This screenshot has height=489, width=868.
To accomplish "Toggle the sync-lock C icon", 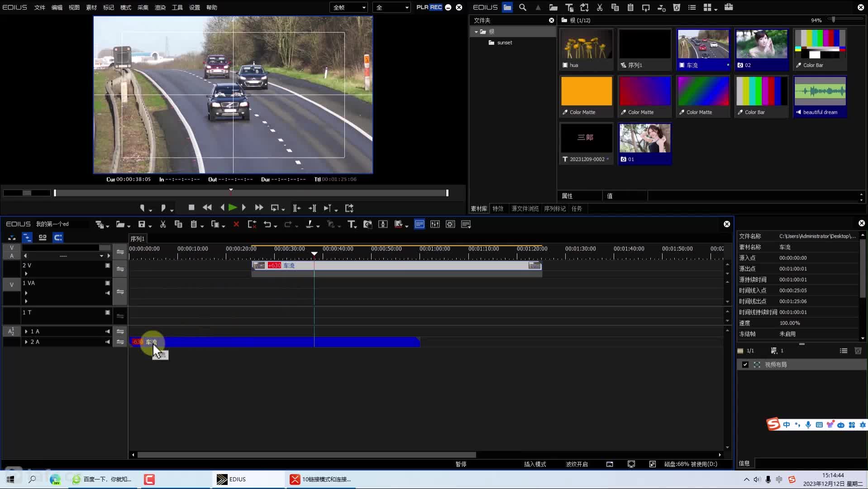I will click(x=58, y=237).
